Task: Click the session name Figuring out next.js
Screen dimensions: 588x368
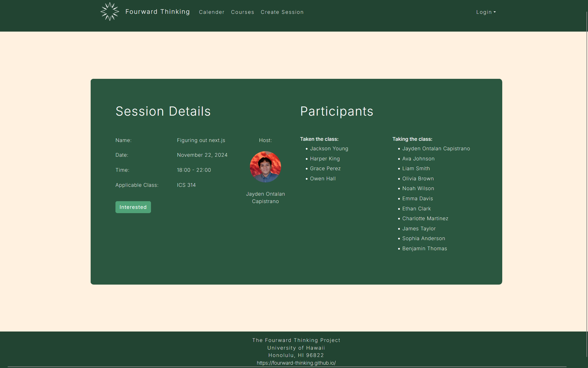Action: click(x=201, y=140)
